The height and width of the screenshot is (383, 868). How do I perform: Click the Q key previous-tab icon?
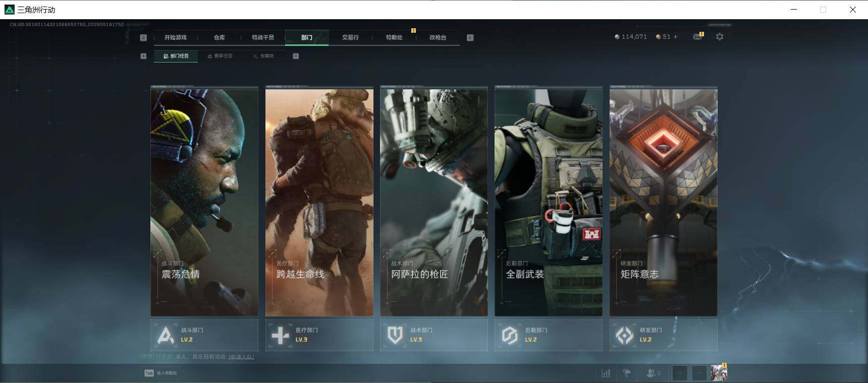point(143,37)
